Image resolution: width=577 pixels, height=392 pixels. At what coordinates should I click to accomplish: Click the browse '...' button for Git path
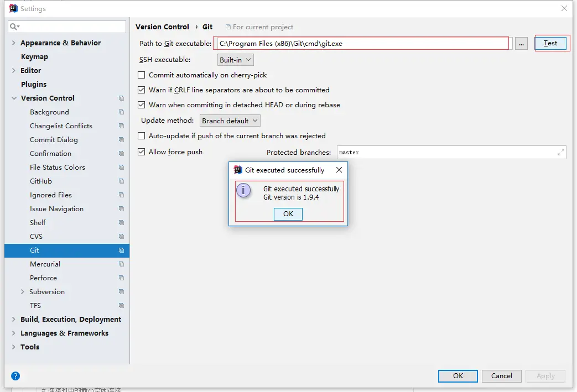pos(521,43)
